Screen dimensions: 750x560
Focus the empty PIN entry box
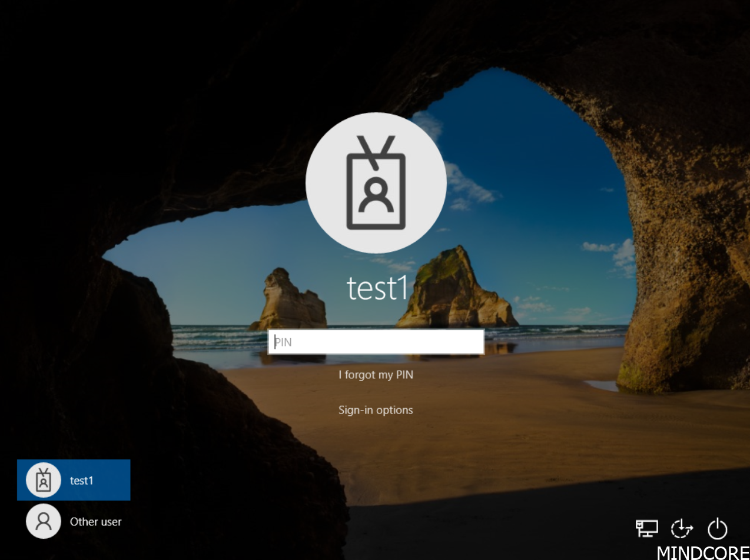[x=376, y=342]
